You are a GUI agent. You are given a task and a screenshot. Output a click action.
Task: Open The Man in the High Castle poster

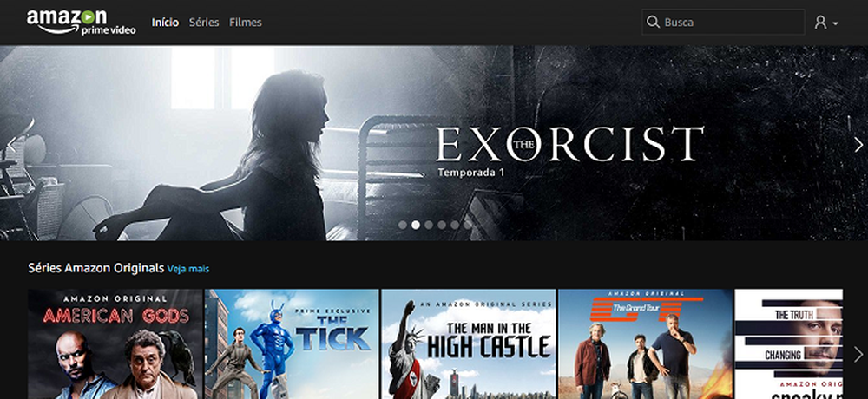click(x=469, y=343)
